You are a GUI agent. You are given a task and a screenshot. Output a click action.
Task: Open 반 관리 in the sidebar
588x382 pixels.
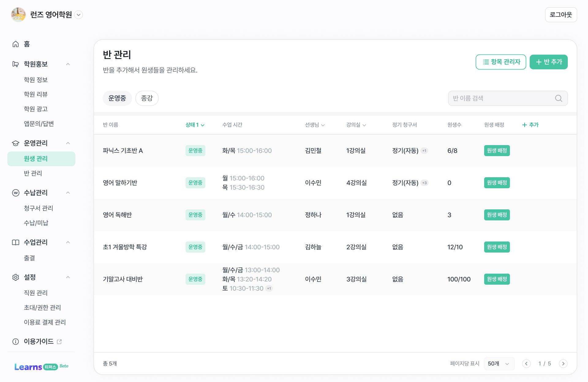(33, 173)
